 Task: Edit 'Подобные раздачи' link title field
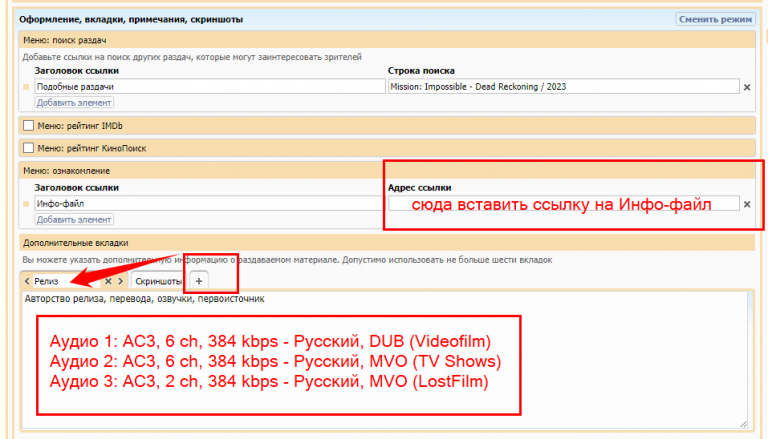pos(210,87)
